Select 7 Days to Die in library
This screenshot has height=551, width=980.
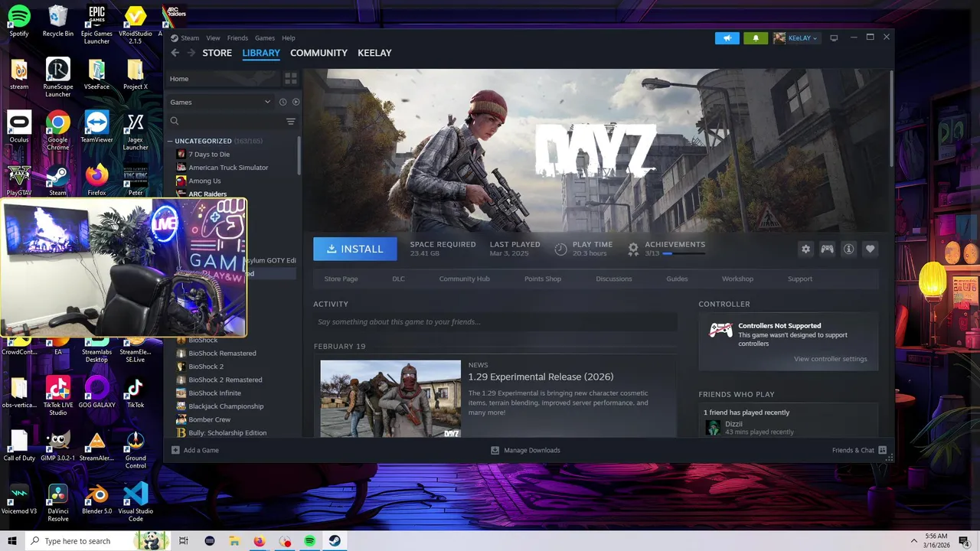pos(209,154)
